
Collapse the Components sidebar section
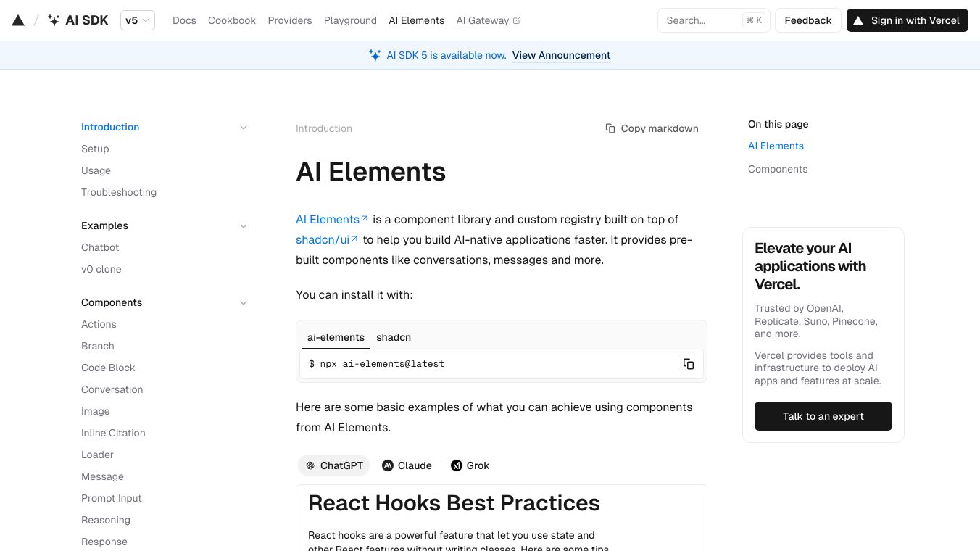(x=244, y=303)
